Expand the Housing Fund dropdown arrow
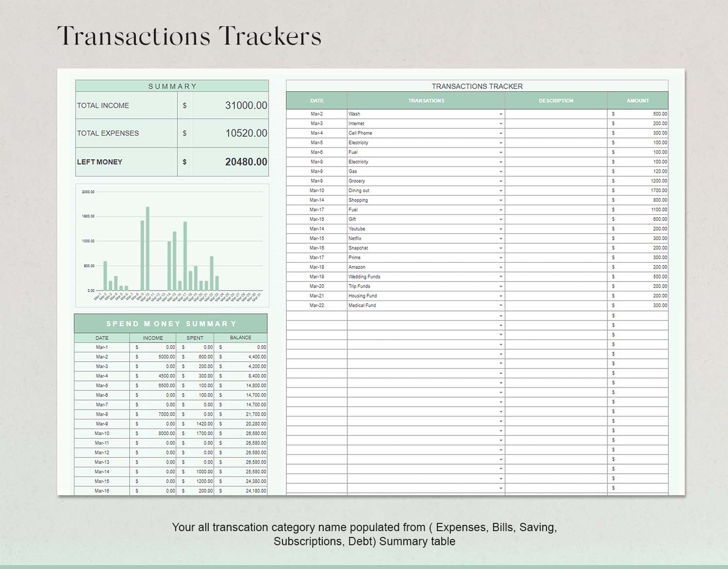The width and height of the screenshot is (728, 569). point(500,296)
